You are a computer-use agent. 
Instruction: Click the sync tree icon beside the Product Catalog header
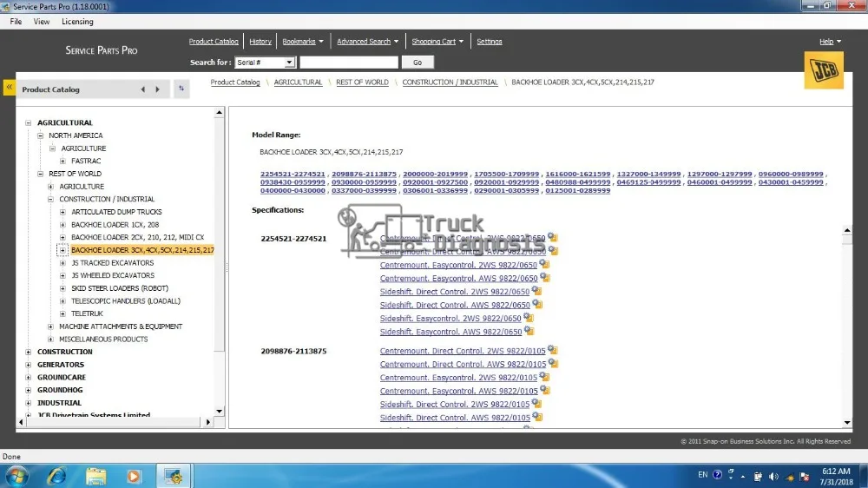point(181,89)
